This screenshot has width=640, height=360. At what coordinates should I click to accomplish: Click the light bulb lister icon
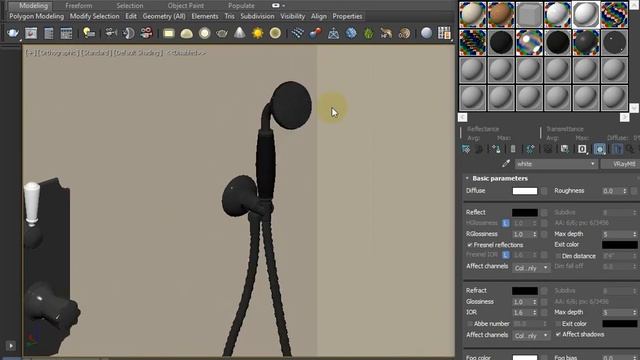click(x=89, y=33)
